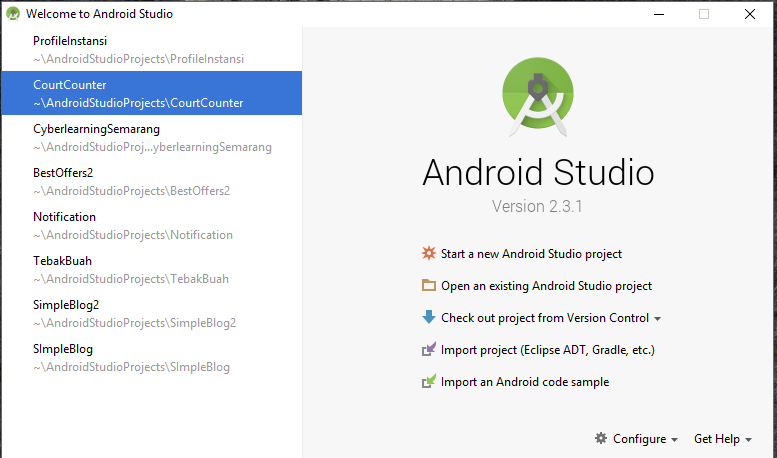Open the BestOffers2 recent project
The image size is (777, 458).
click(x=152, y=181)
